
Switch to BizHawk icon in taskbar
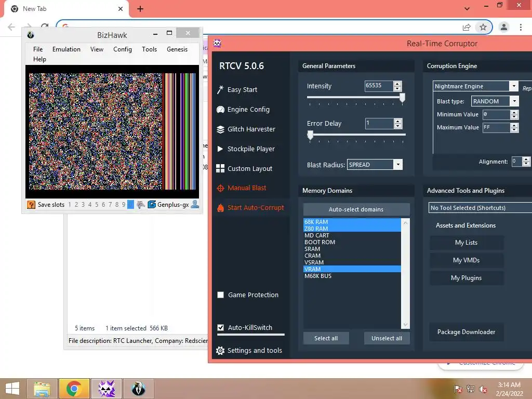coord(138,389)
